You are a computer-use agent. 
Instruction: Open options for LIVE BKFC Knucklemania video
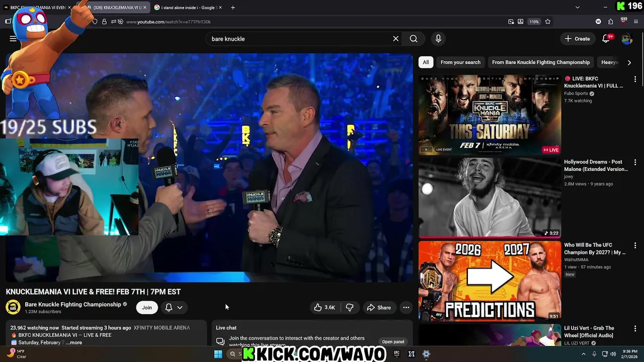(x=635, y=79)
